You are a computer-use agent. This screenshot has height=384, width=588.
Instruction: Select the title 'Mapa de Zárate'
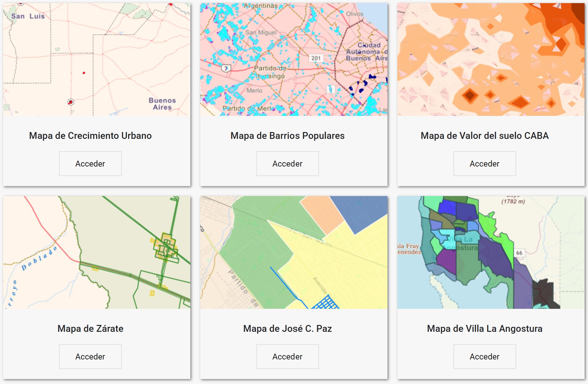(90, 329)
